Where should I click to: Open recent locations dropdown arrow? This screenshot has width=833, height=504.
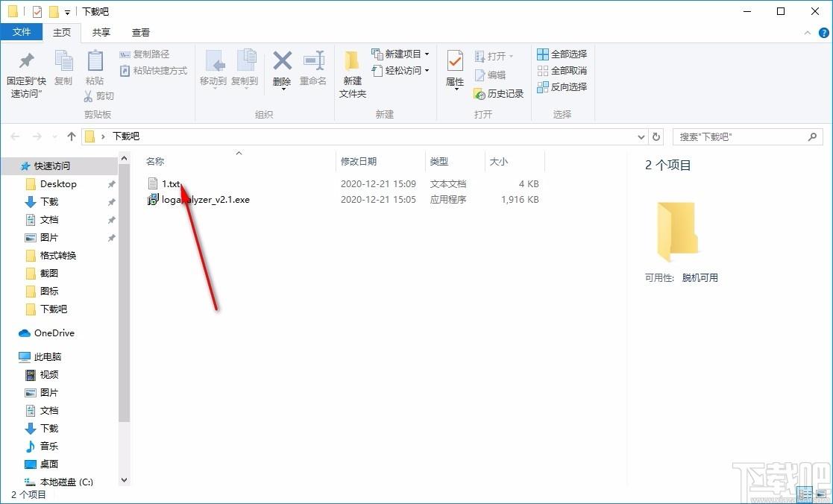click(x=54, y=137)
